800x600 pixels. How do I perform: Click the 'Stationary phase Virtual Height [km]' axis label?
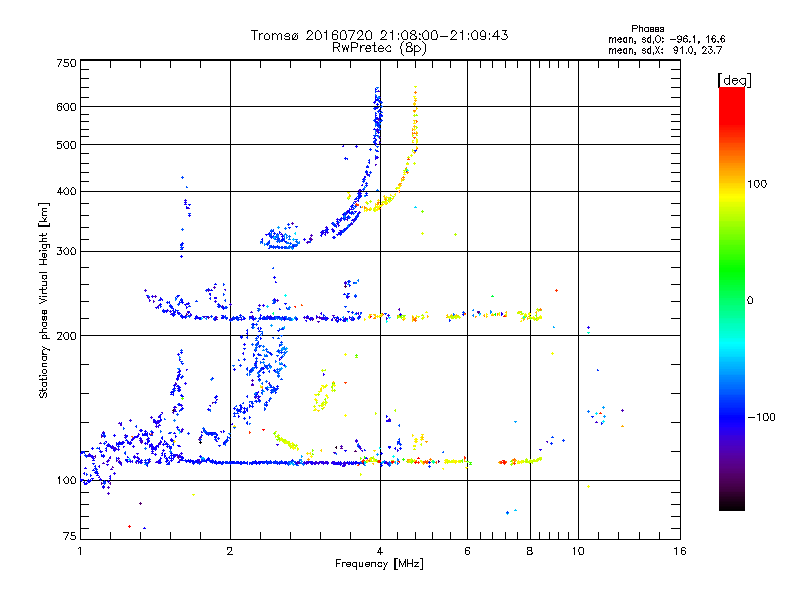(43, 301)
